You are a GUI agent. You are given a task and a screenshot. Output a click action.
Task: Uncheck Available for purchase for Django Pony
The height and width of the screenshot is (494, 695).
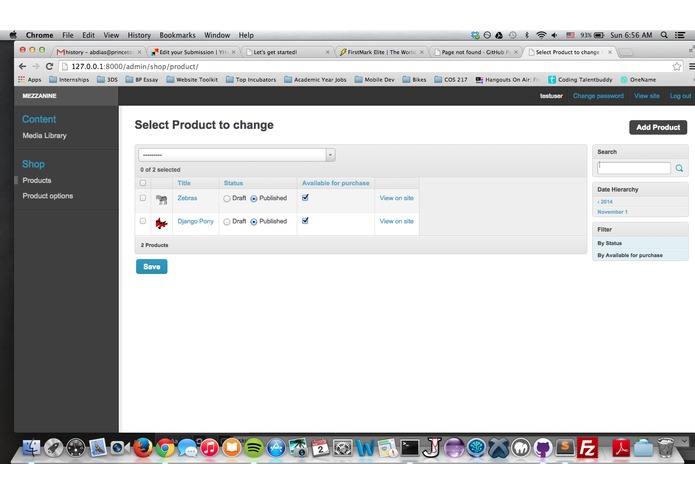[x=305, y=221]
